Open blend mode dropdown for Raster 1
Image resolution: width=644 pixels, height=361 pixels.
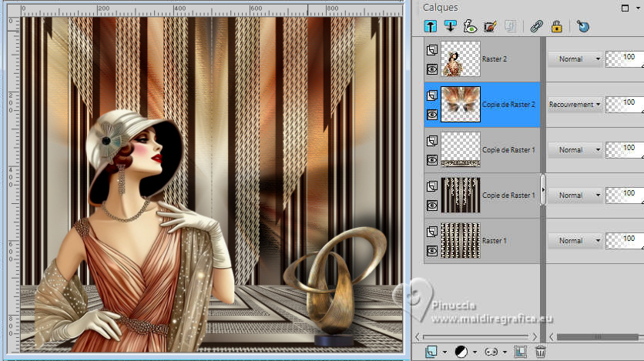click(575, 241)
